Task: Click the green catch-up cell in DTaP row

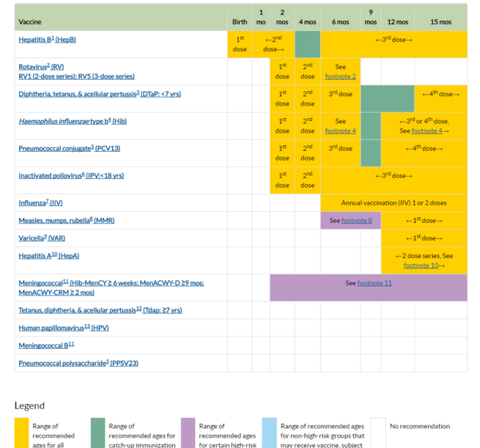Action: tap(388, 98)
